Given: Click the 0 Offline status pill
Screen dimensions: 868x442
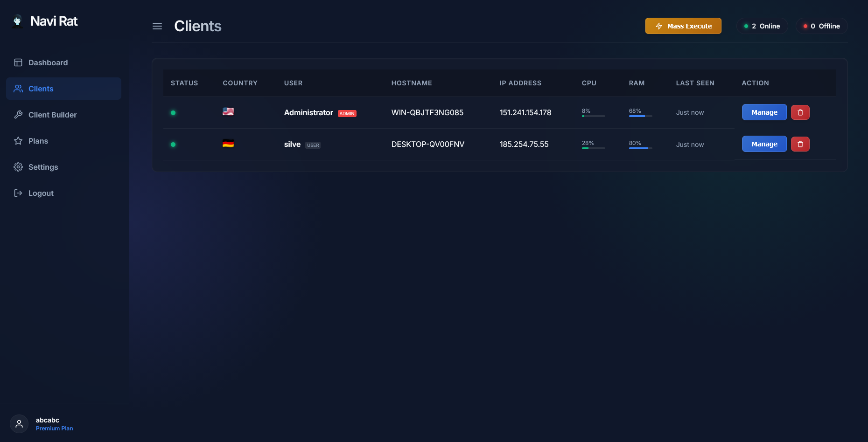Looking at the screenshot, I should coord(821,26).
